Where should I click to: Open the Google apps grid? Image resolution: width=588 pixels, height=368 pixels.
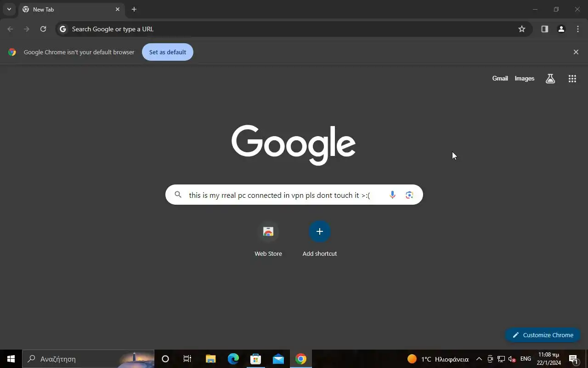click(572, 79)
